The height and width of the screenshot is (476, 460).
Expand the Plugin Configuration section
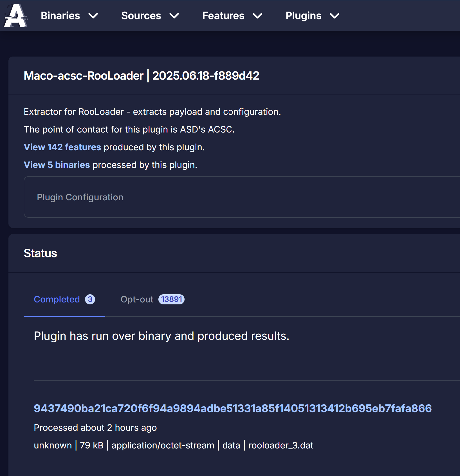80,197
